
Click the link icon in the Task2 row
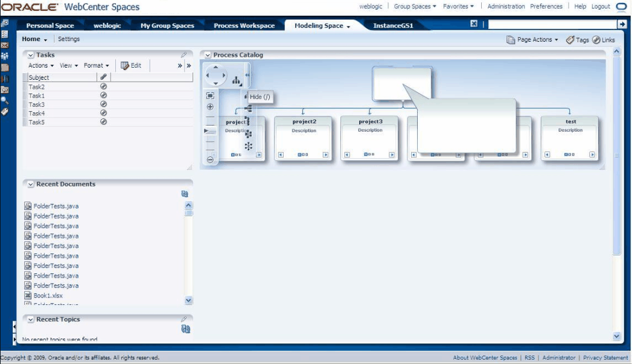click(104, 86)
